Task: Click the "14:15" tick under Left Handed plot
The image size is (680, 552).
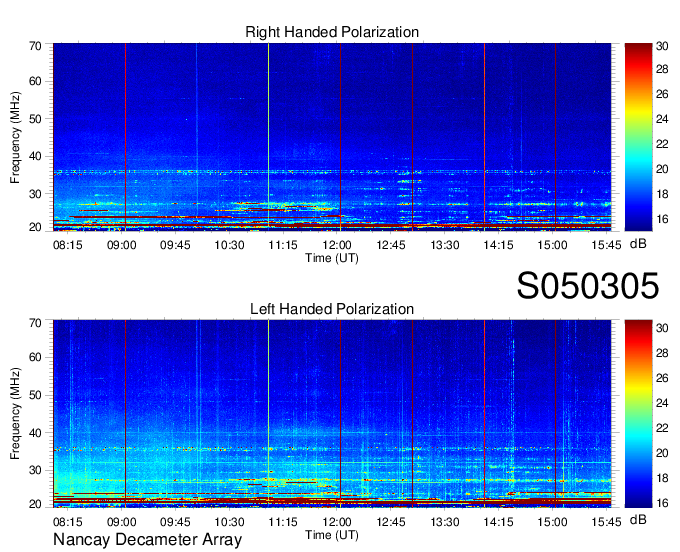Action: click(x=498, y=522)
